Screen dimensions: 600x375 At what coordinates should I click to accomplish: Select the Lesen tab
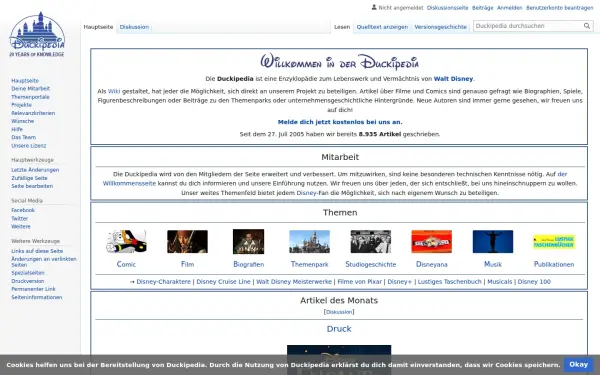342,27
